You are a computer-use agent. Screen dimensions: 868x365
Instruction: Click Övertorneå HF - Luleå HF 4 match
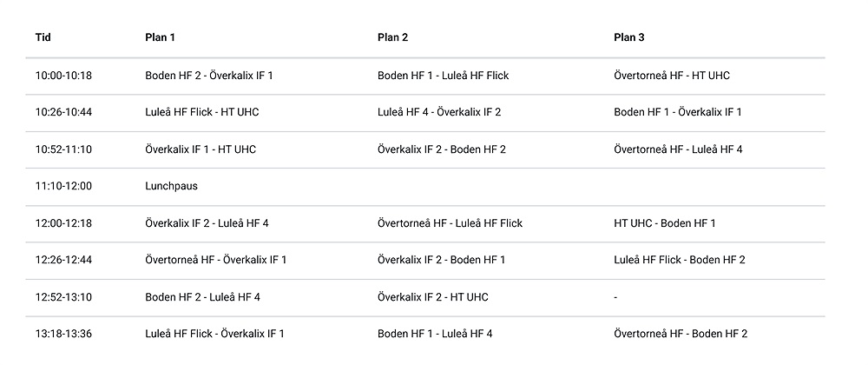(x=678, y=149)
